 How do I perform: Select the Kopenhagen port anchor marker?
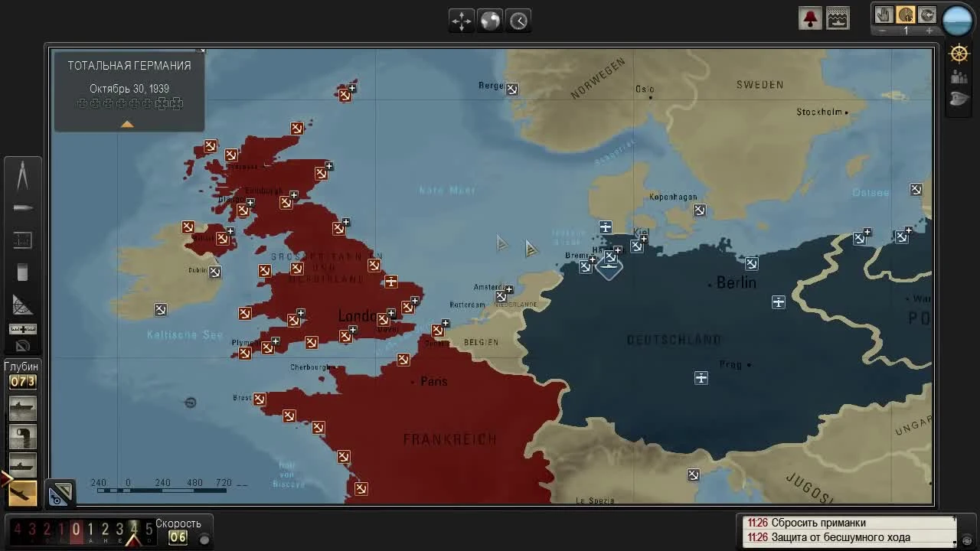pos(699,210)
